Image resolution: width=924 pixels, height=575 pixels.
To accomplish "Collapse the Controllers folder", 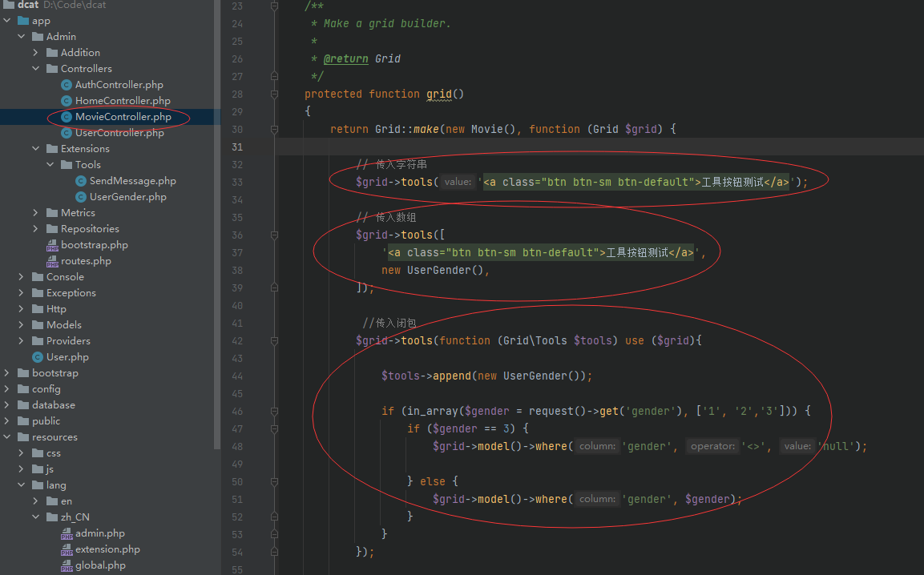I will 35,68.
